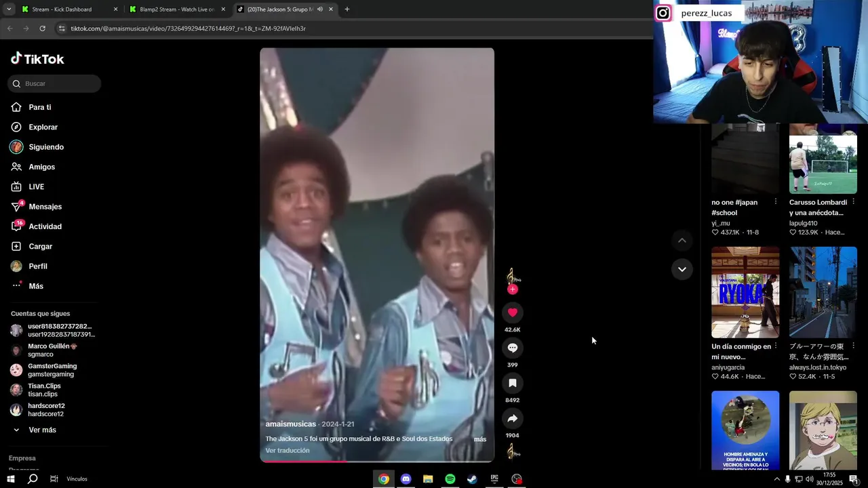Open Marco Guillén account

click(x=52, y=350)
